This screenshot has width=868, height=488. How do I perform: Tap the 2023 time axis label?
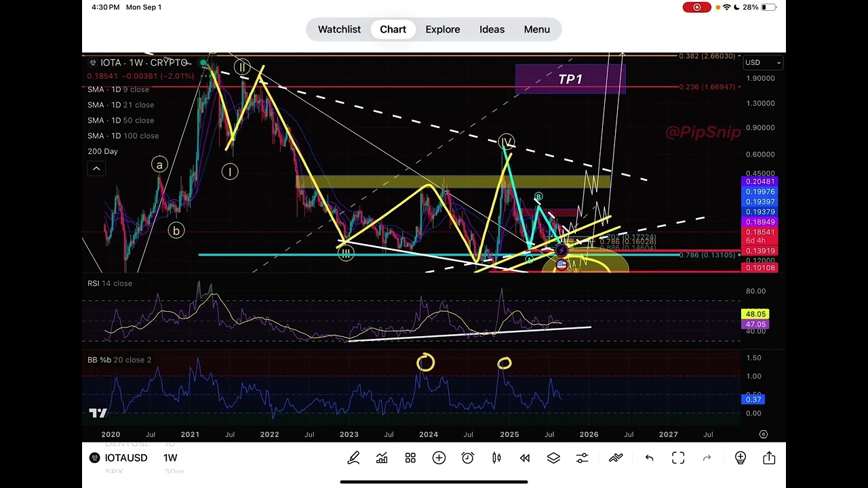pos(349,434)
